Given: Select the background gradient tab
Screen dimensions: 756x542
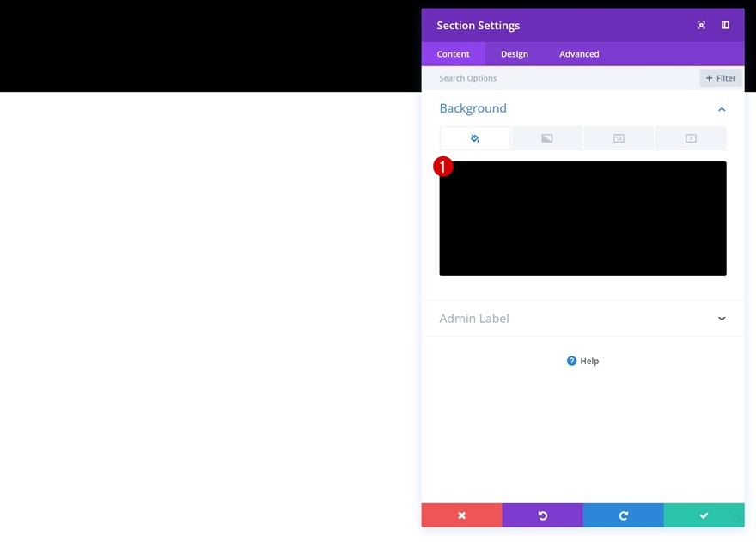Looking at the screenshot, I should (x=546, y=138).
